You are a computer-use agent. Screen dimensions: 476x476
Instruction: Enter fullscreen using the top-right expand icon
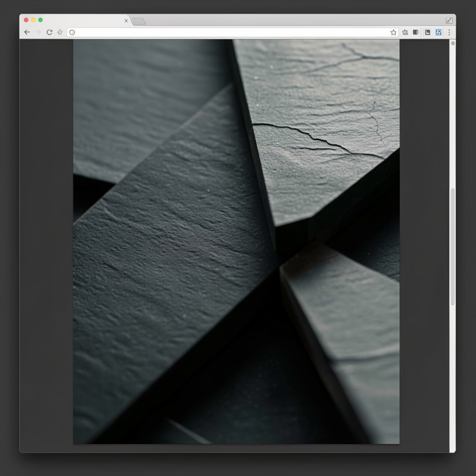point(450,20)
